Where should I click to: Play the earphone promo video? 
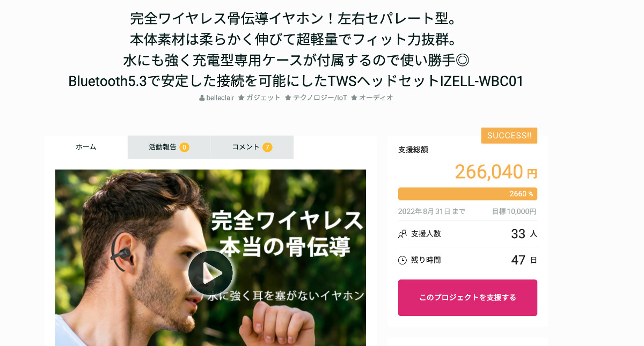210,273
